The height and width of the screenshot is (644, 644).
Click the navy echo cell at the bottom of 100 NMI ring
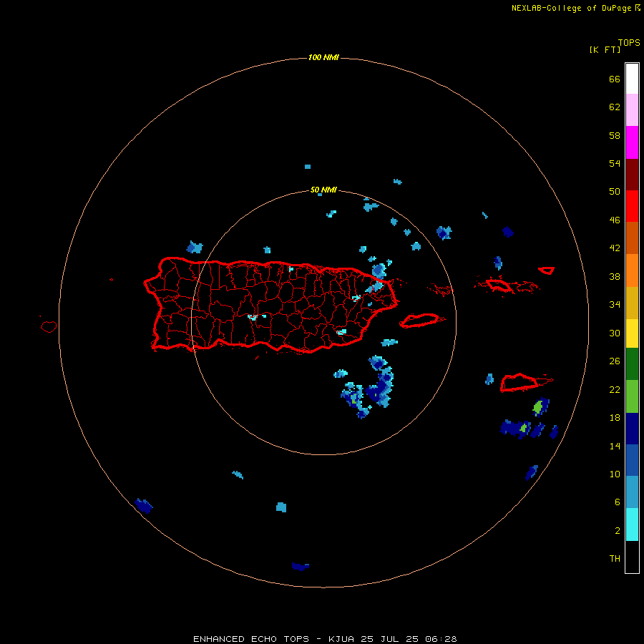(x=301, y=567)
